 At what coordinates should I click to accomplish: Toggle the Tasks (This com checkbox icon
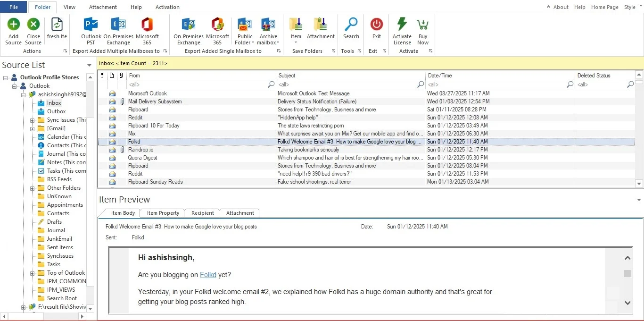tap(41, 171)
